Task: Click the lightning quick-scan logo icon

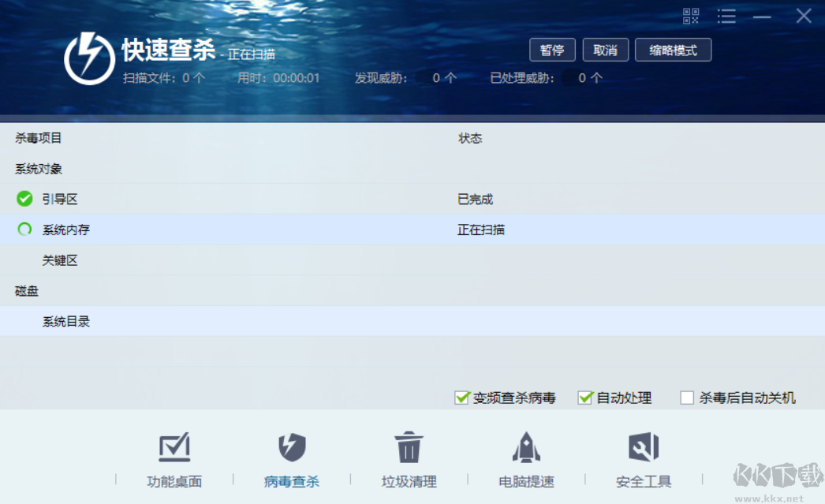Action: tap(89, 58)
